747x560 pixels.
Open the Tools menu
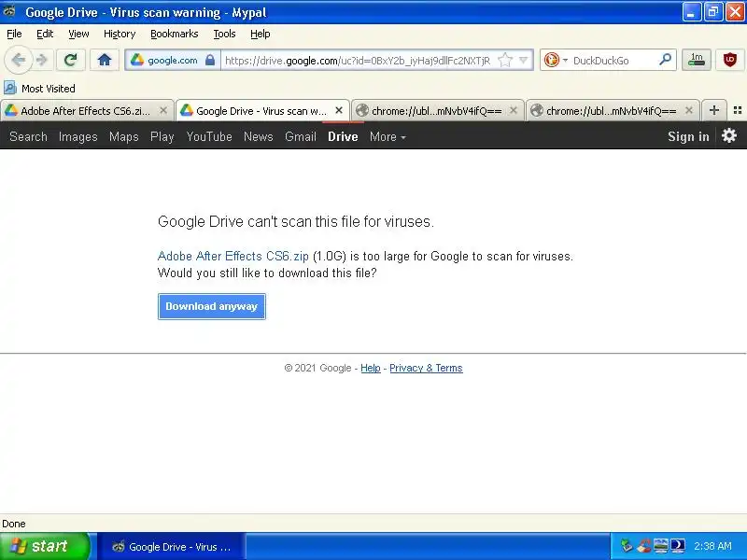point(224,34)
